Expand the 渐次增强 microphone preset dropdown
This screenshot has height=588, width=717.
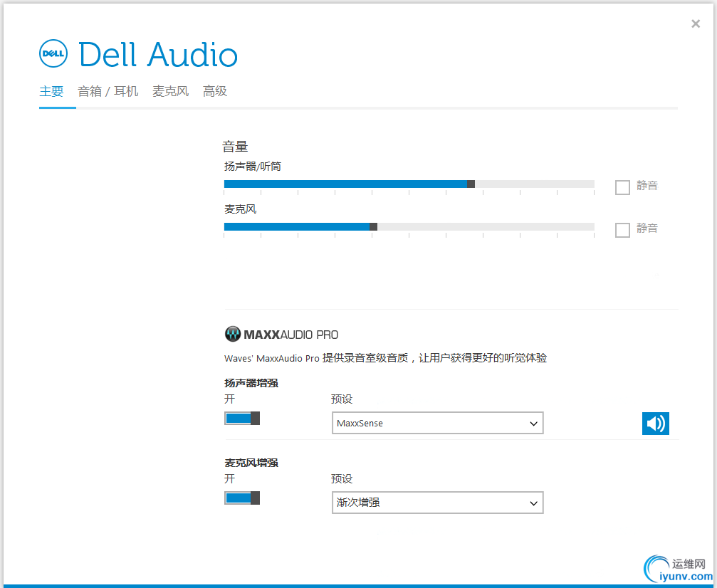click(x=437, y=503)
